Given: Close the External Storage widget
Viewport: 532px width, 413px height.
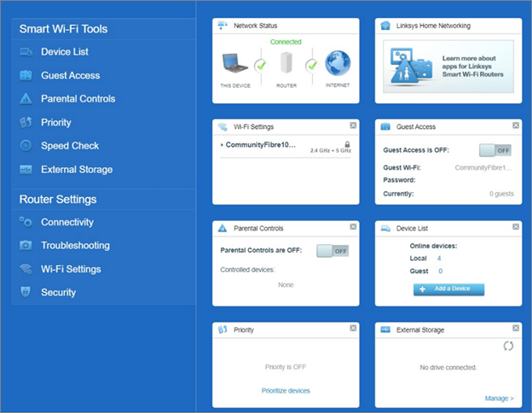Looking at the screenshot, I should pos(515,328).
